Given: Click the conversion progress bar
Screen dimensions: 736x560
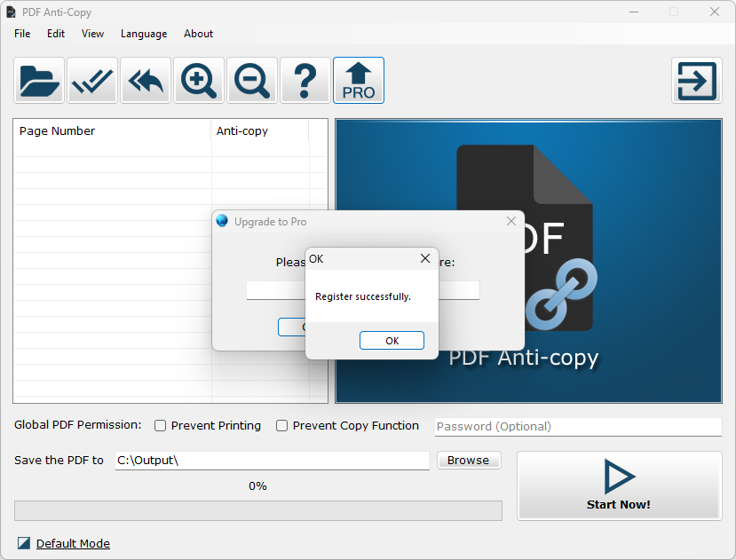Looking at the screenshot, I should [x=258, y=510].
